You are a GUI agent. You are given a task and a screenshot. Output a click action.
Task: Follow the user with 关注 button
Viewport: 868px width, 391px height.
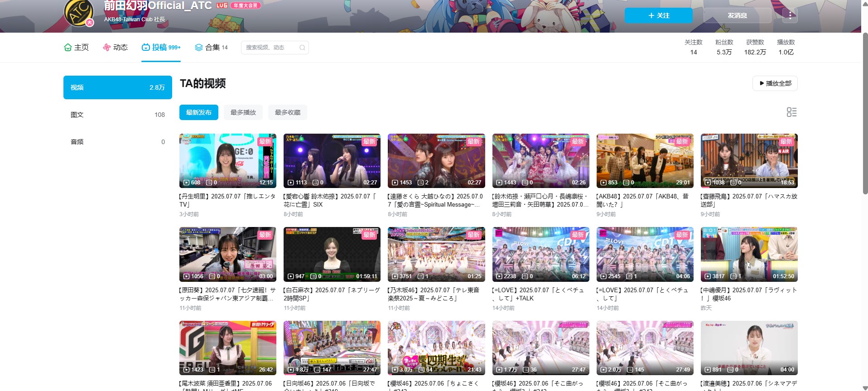[x=658, y=15]
